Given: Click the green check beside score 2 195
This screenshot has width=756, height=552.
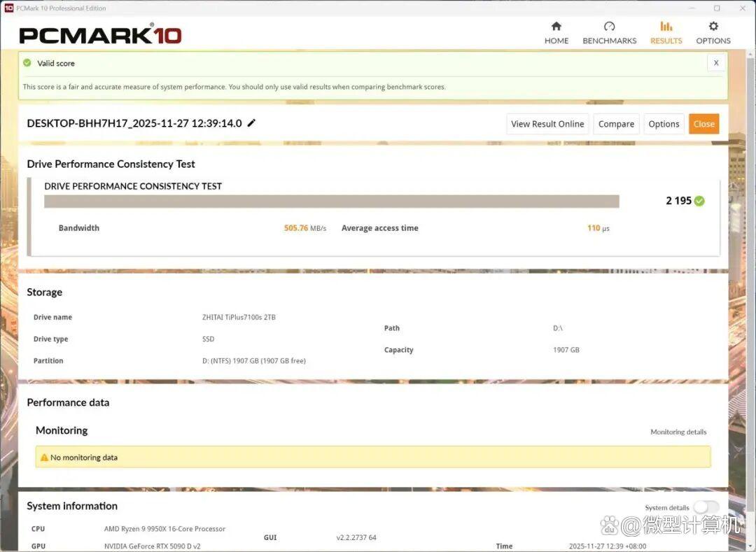Looking at the screenshot, I should point(699,201).
